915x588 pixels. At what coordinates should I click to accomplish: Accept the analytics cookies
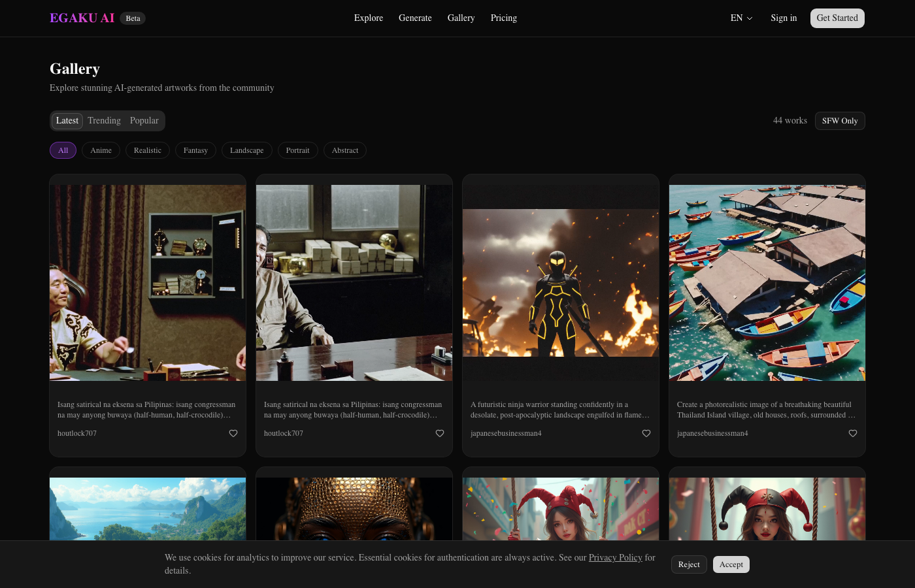tap(731, 564)
